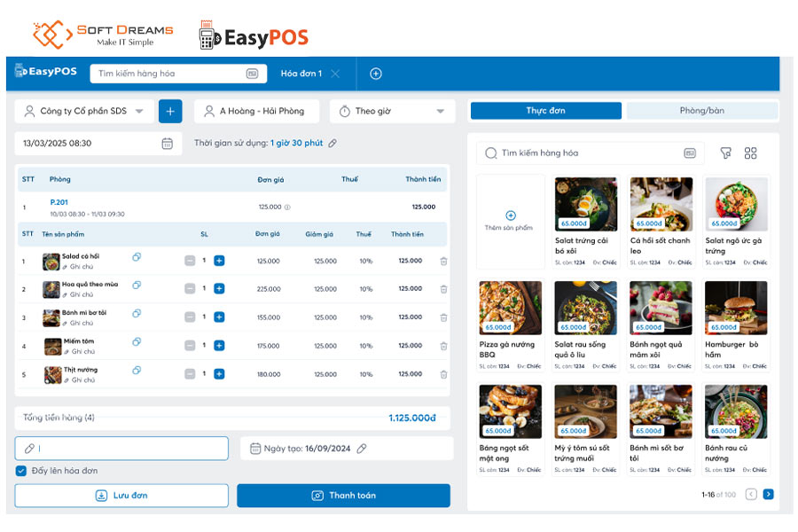The image size is (798, 532).
Task: Delete the Bánh mì bơ tỏi row
Action: [444, 317]
